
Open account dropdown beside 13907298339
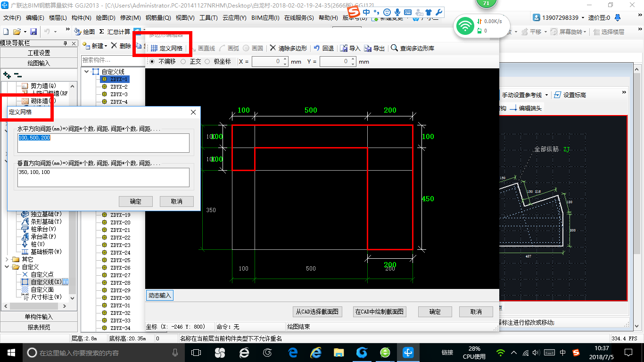(x=583, y=18)
